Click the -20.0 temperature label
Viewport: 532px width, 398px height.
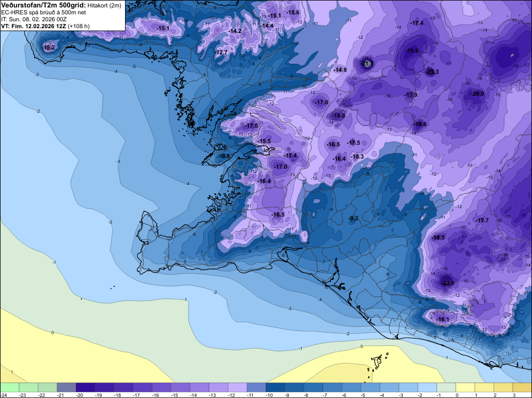[477, 94]
